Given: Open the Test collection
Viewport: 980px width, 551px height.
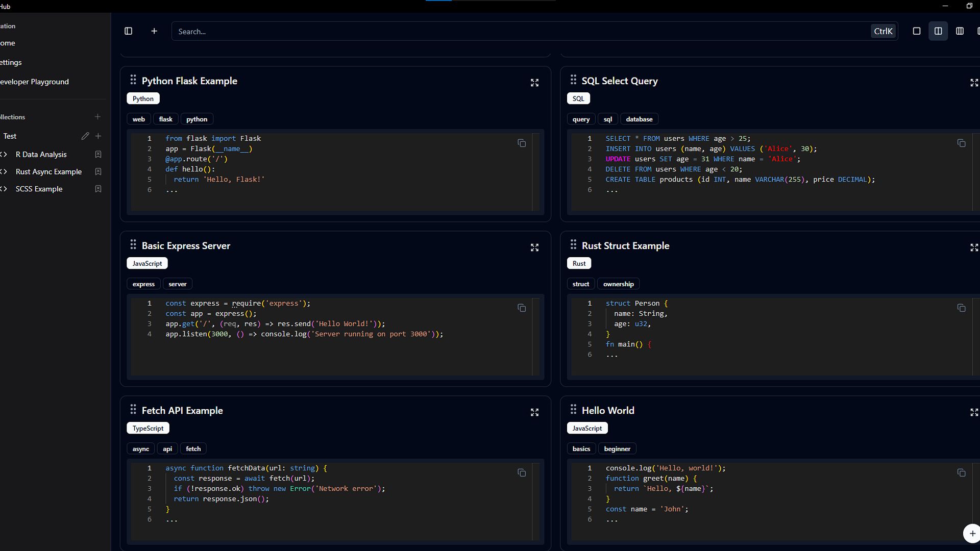Looking at the screenshot, I should [10, 136].
